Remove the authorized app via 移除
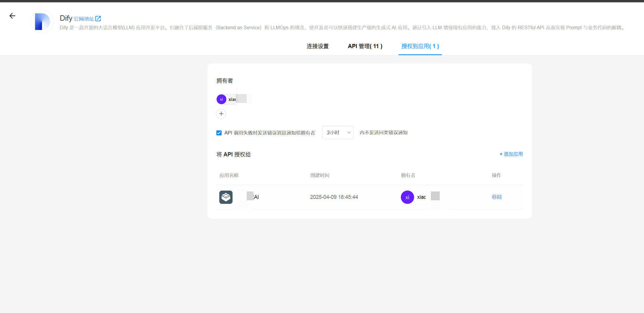 pos(497,197)
